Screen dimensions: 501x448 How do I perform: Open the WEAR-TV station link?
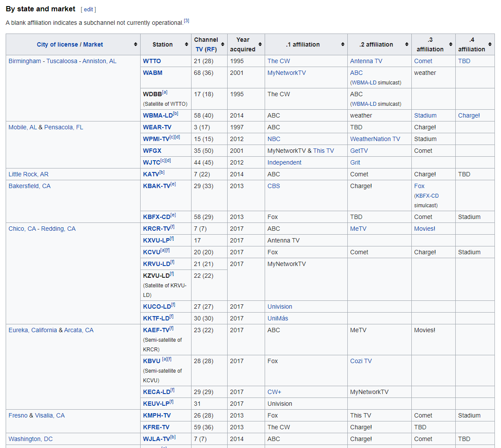tap(157, 127)
